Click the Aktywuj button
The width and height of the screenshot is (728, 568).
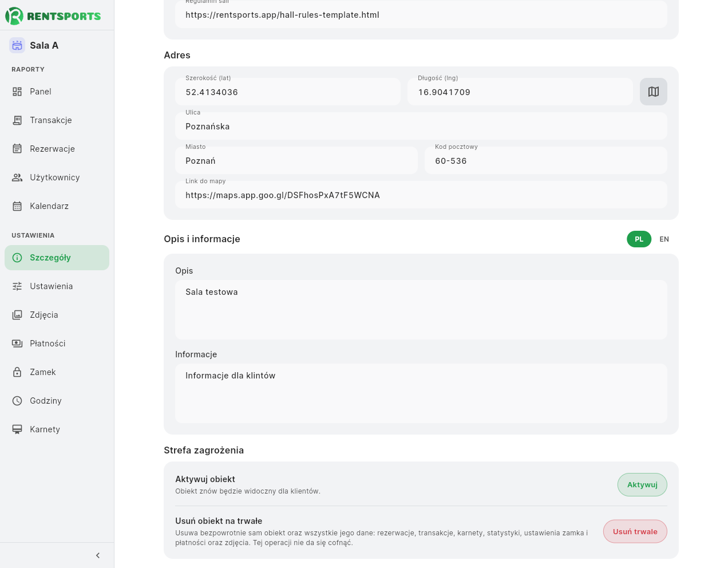(x=642, y=485)
